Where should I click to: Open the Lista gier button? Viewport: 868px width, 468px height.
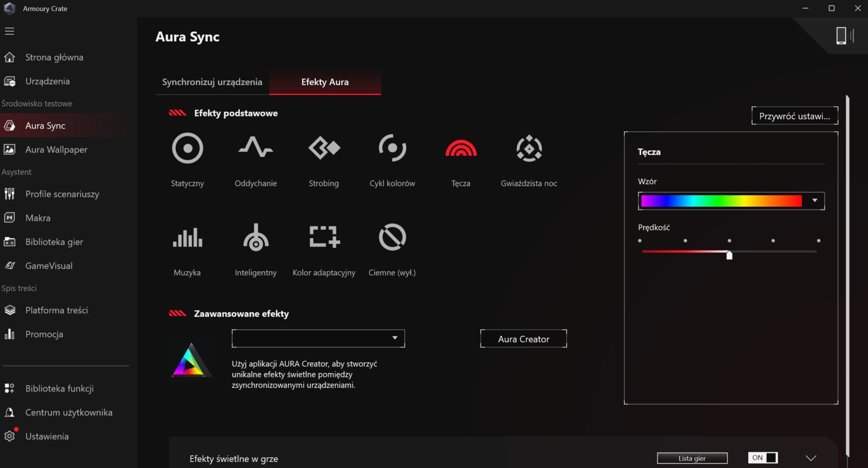coord(692,458)
